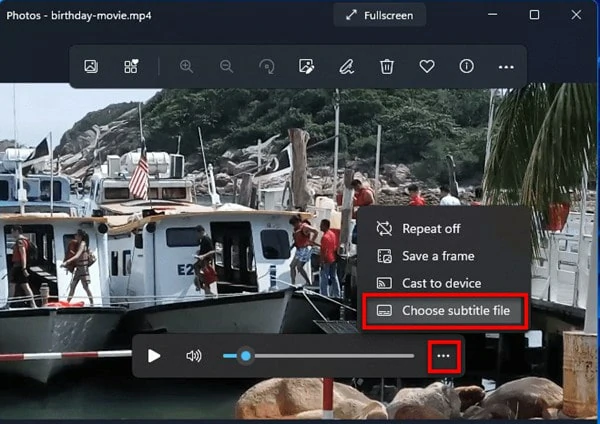Screen dimensions: 600x424
Task: Show file info icon
Action: coord(466,66)
